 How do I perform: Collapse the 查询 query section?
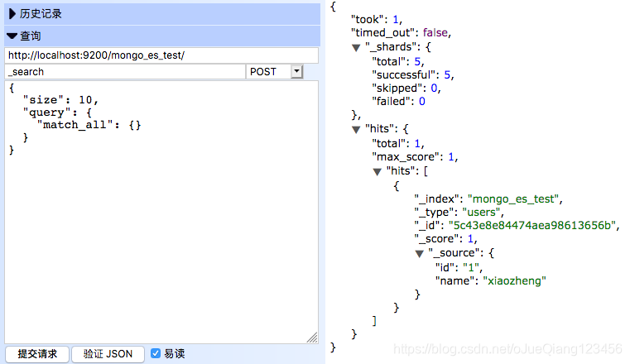(x=162, y=36)
